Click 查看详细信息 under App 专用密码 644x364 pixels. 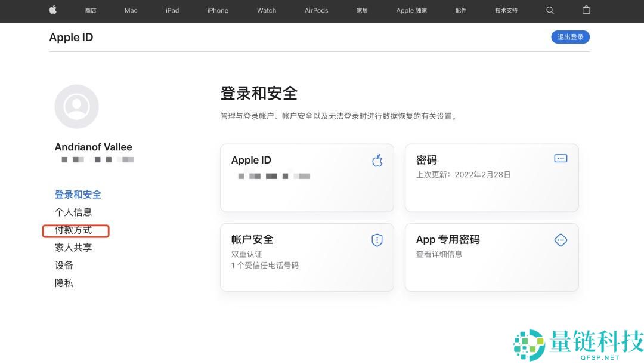tap(440, 254)
